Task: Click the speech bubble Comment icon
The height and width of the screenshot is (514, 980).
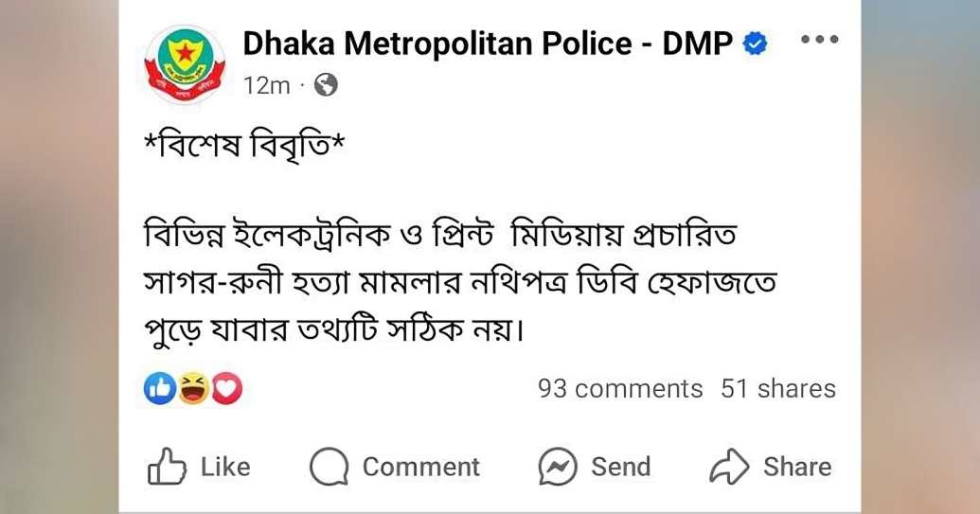Action: (330, 467)
